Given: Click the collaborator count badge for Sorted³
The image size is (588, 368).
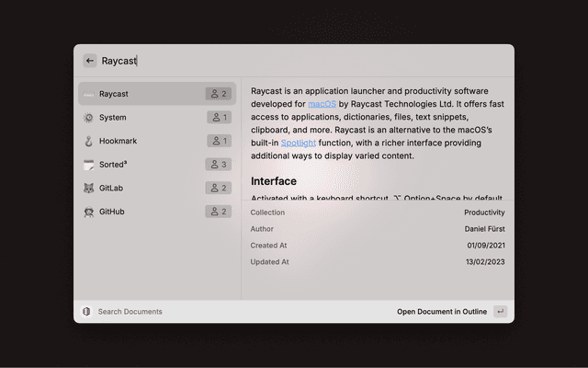Looking at the screenshot, I should pyautogui.click(x=218, y=165).
